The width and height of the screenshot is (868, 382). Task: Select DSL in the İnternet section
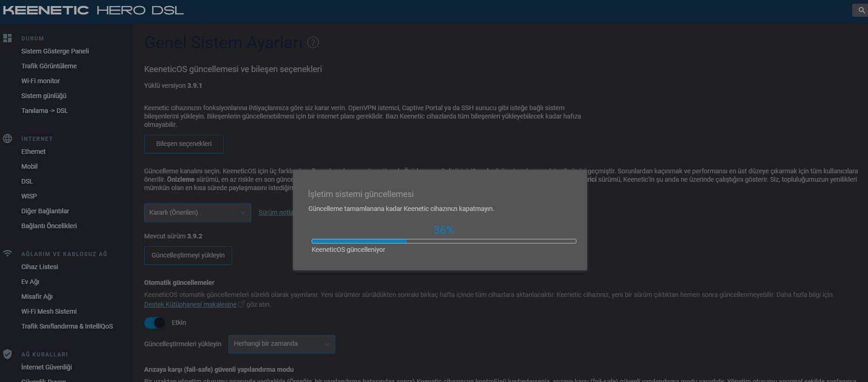27,181
